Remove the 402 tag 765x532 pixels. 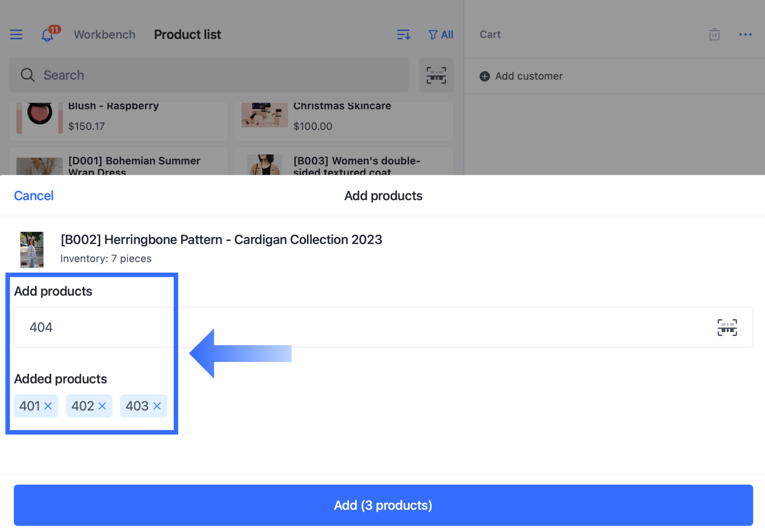click(x=102, y=406)
